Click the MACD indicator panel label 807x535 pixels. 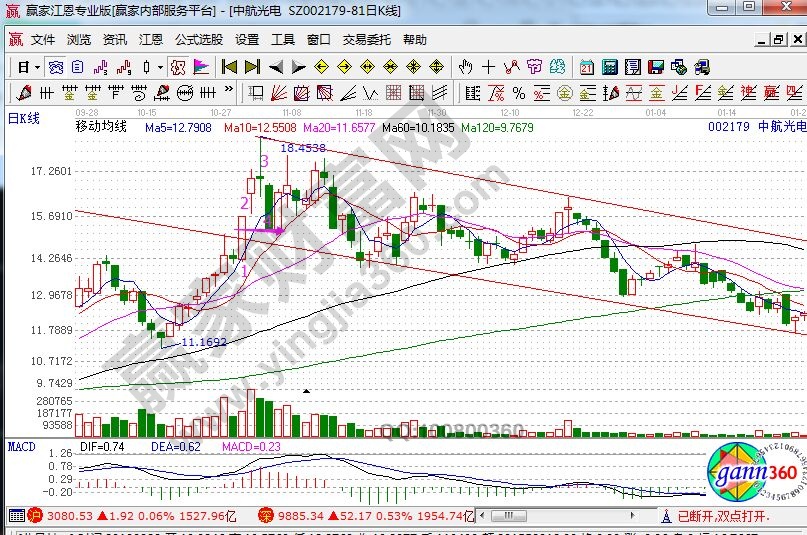tap(21, 446)
